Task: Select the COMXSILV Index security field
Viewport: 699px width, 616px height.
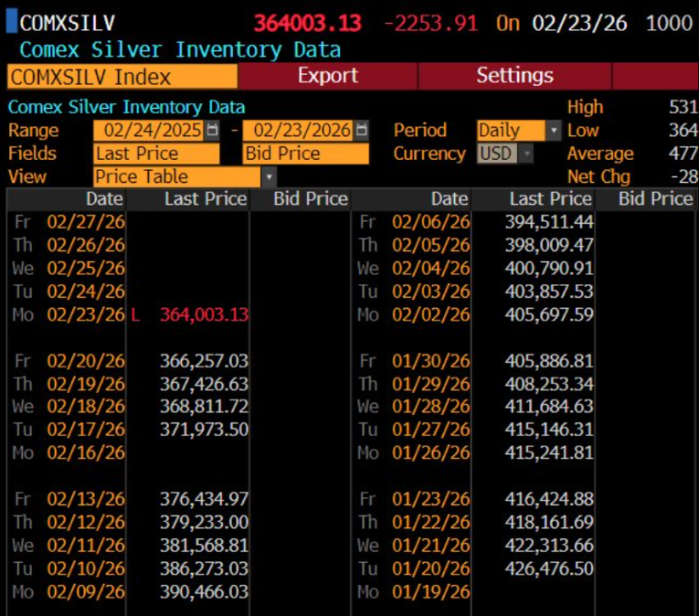Action: click(x=122, y=77)
